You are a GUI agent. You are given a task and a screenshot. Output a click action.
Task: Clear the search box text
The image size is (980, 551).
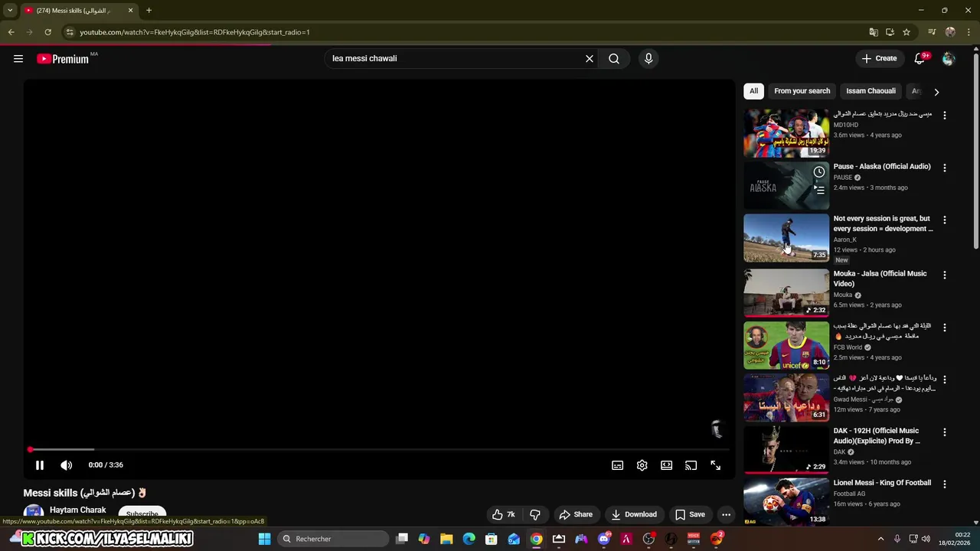coord(590,58)
